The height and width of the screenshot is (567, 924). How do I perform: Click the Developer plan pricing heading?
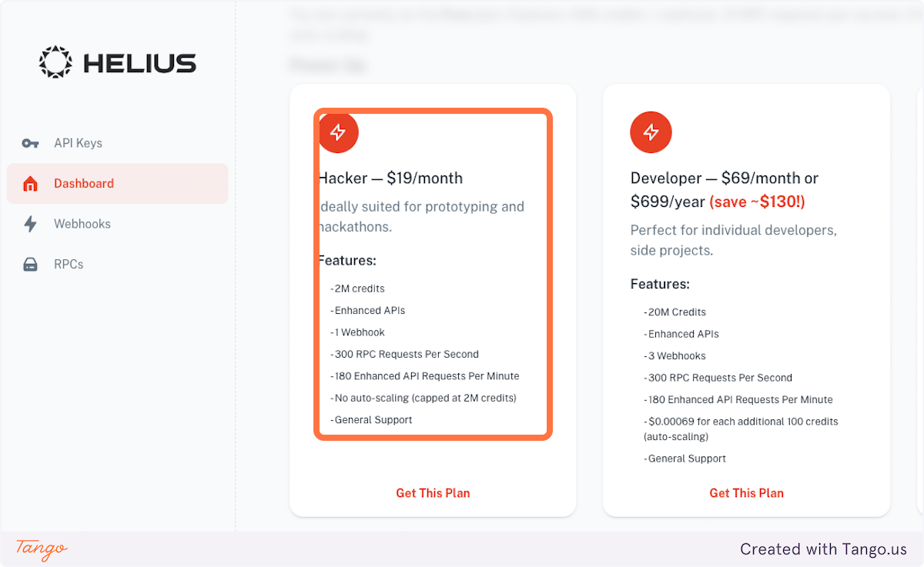point(724,189)
